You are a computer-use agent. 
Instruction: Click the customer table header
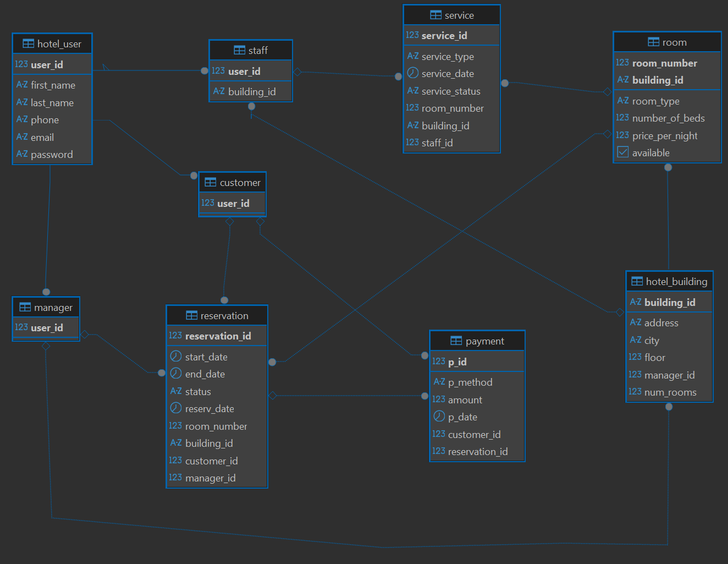[x=240, y=182]
